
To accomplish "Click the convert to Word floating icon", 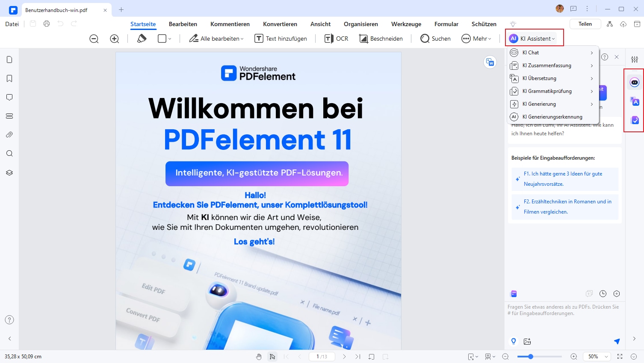I will click(x=490, y=62).
